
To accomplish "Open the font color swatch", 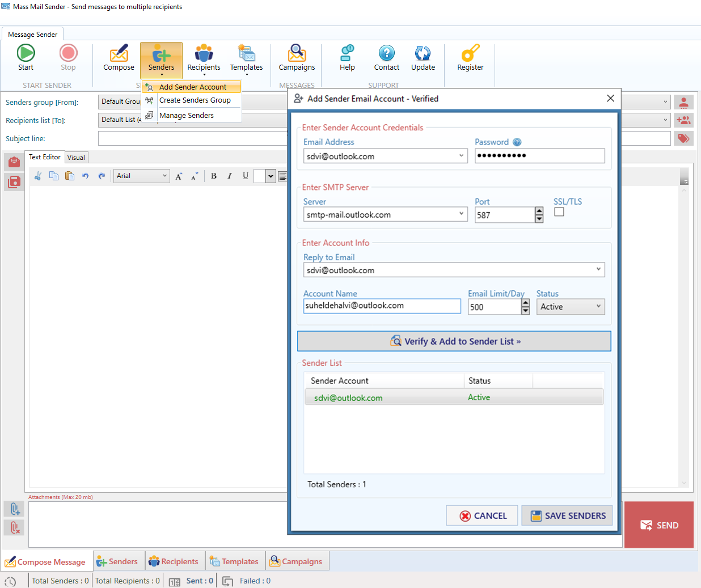I will [260, 176].
